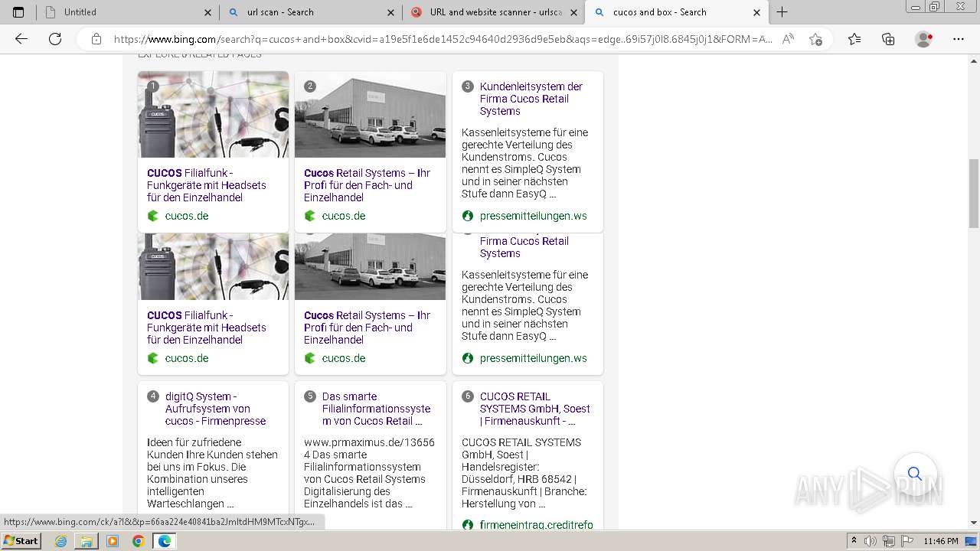Select the cucos and box - Search tab
This screenshot has height=551, width=980.
676,12
